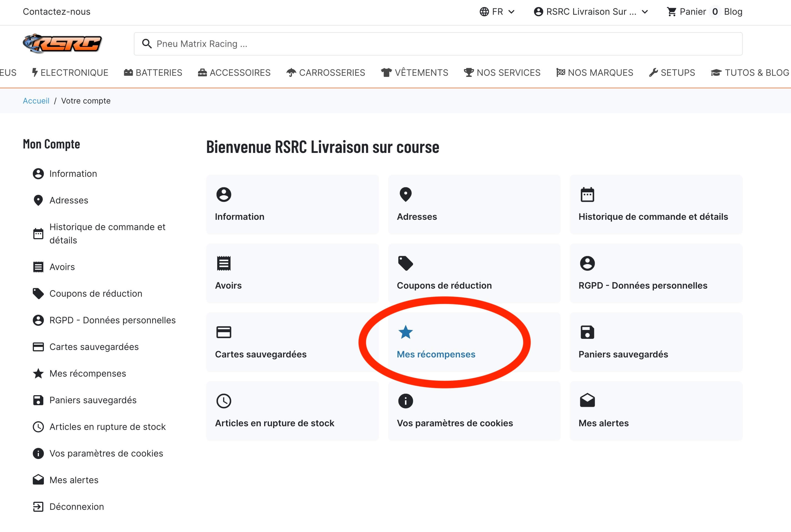
Task: Go to Accueil breadcrumb link
Action: 36,101
